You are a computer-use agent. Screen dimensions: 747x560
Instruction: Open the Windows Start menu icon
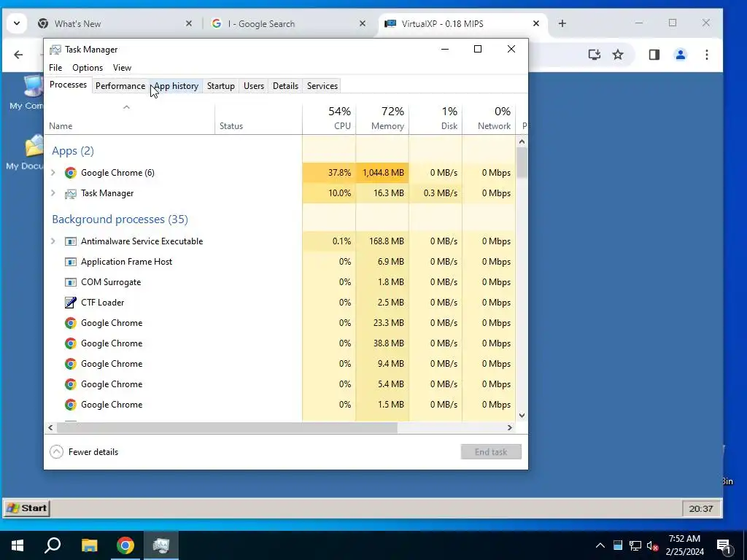(x=18, y=545)
